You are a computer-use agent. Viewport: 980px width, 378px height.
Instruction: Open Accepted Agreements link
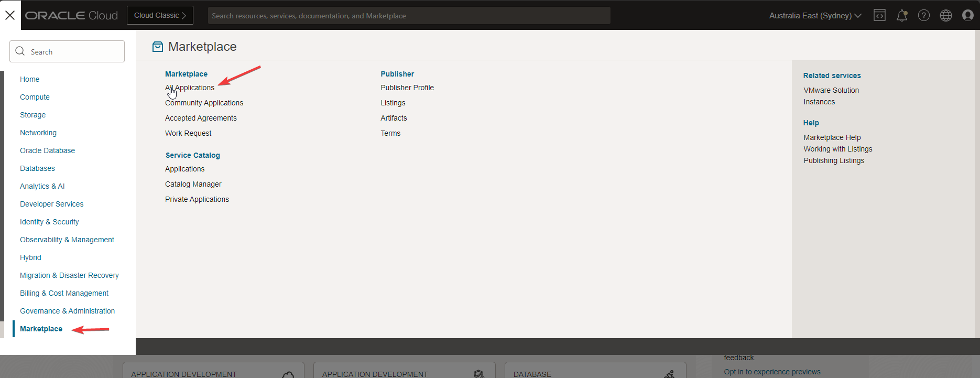pyautogui.click(x=201, y=118)
